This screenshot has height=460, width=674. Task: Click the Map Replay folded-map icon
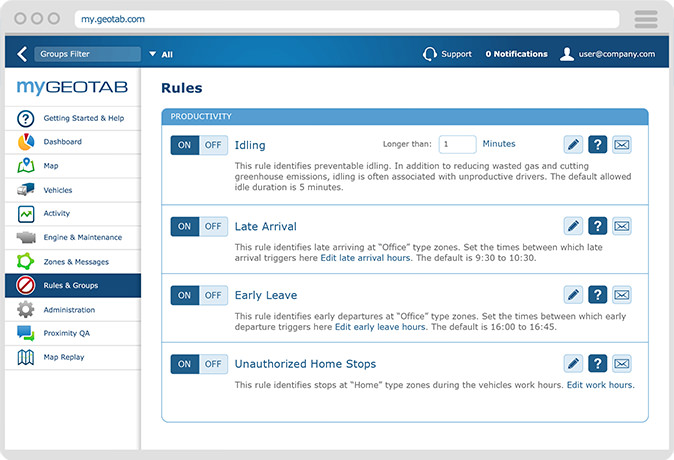click(x=25, y=357)
